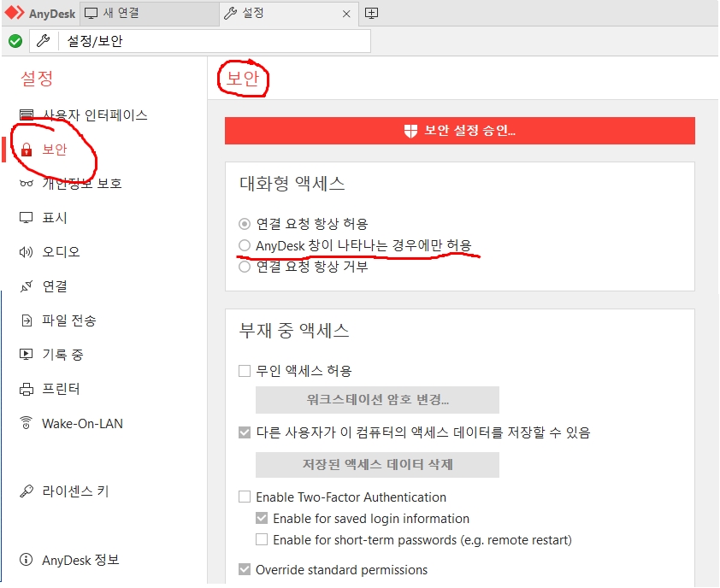Toggle Enable Two-Factor Authentication
This screenshot has width=720, height=588.
[245, 497]
